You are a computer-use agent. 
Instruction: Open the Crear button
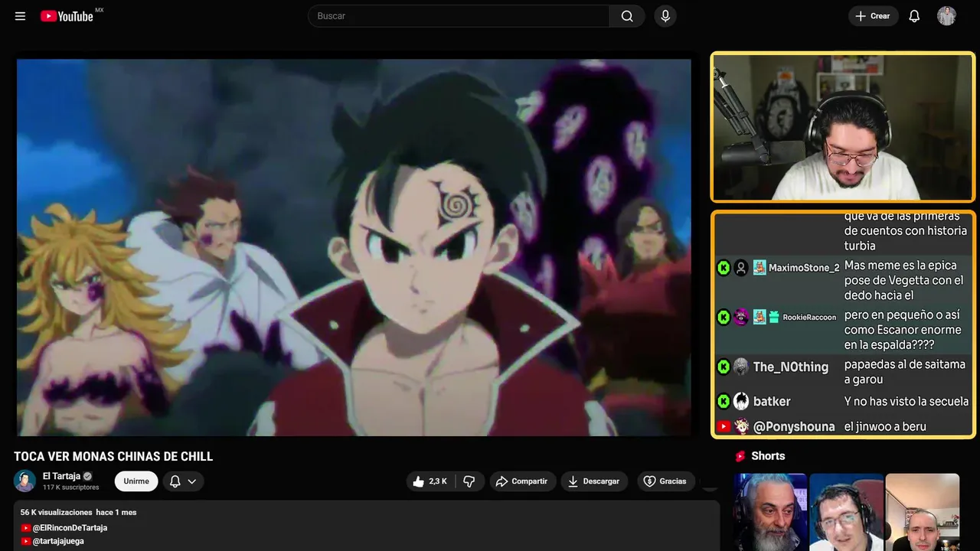pos(873,16)
